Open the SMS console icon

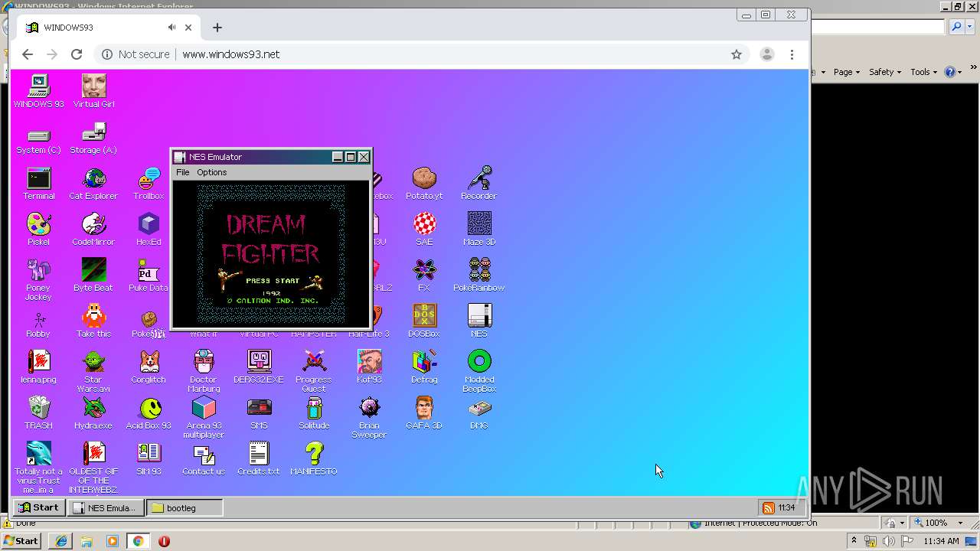click(259, 413)
